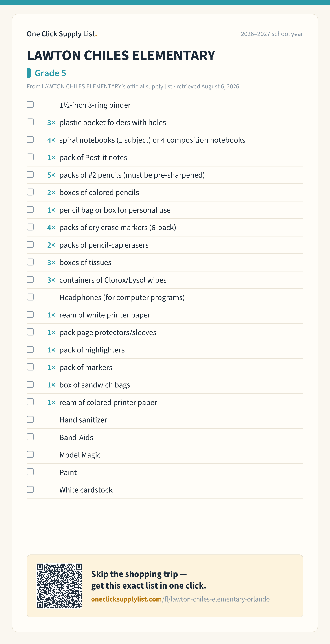Screen dimensions: 330x644
Task: Check the White cardstock box
Action: (x=30, y=490)
